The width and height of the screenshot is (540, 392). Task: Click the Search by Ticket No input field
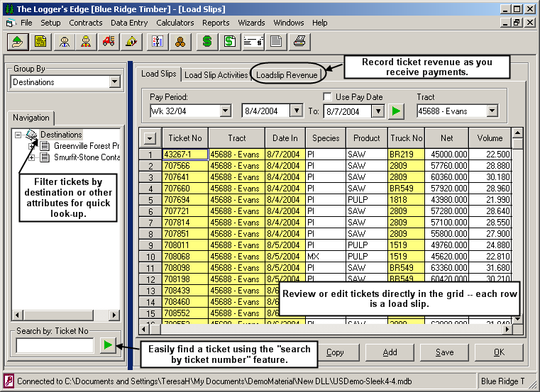tap(55, 345)
